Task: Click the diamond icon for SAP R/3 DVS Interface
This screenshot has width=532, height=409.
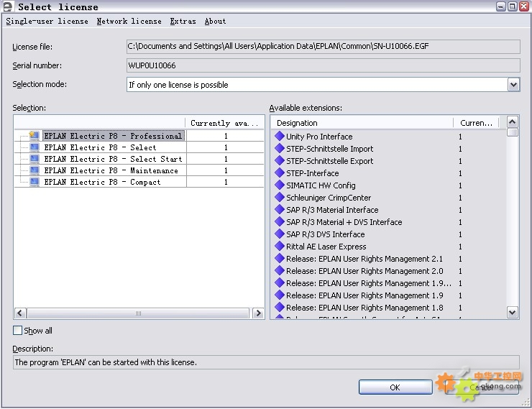Action: (279, 234)
